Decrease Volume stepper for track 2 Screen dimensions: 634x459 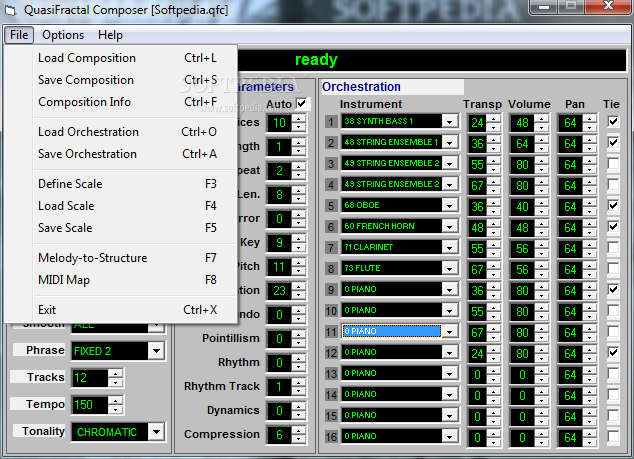point(541,148)
